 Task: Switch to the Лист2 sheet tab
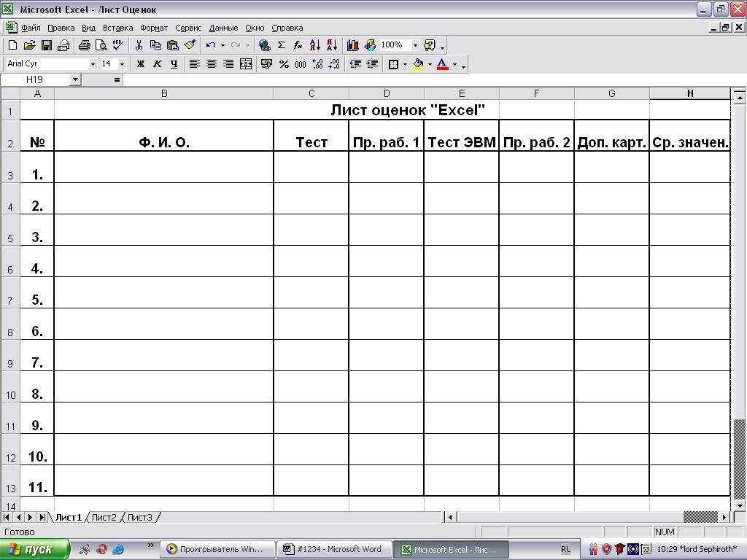[104, 517]
